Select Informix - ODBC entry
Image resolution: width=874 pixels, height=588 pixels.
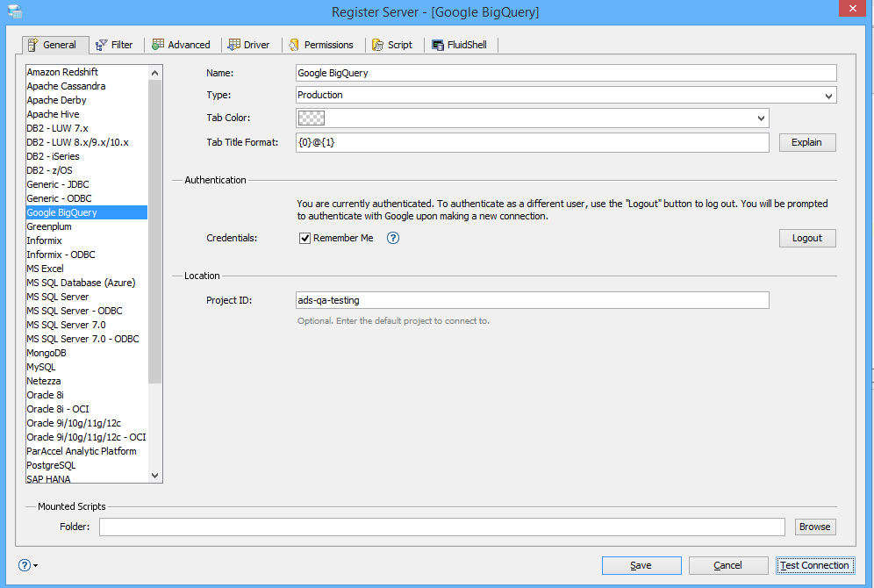point(87,255)
